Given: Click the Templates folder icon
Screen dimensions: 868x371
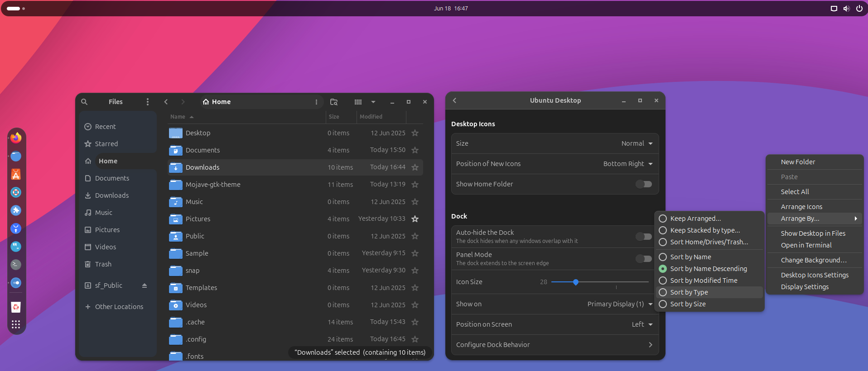Looking at the screenshot, I should point(176,288).
